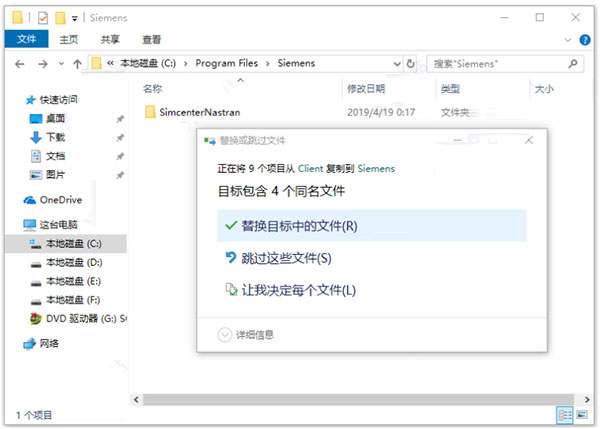This screenshot has width=600, height=429.
Task: Open the blue help question icon
Action: 585,40
